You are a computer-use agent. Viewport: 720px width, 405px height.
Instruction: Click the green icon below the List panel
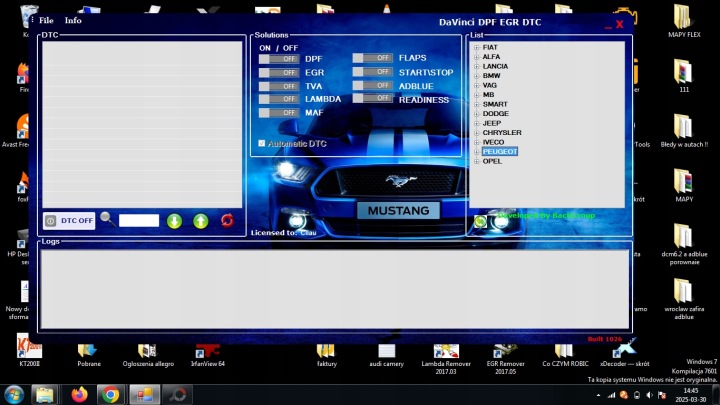pos(480,221)
